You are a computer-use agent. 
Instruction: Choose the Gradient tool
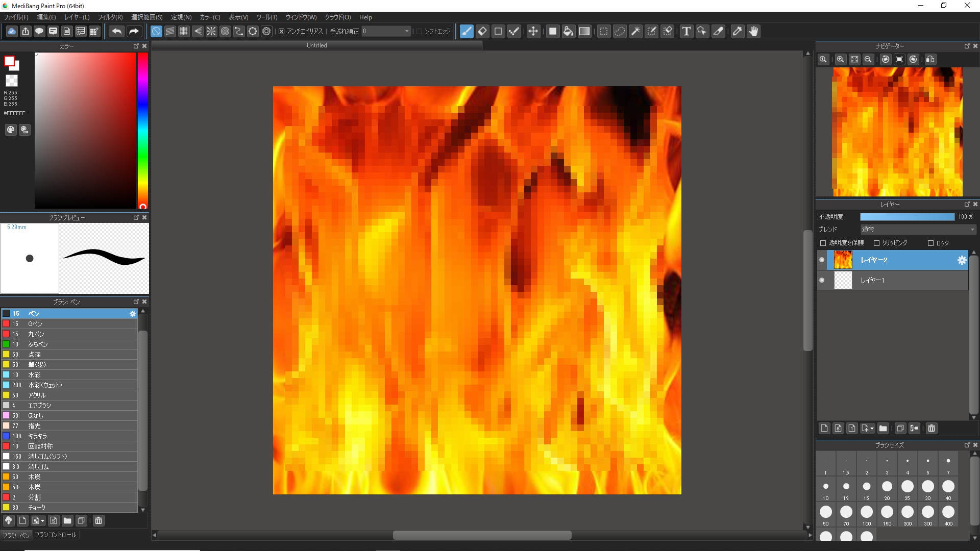tap(584, 31)
